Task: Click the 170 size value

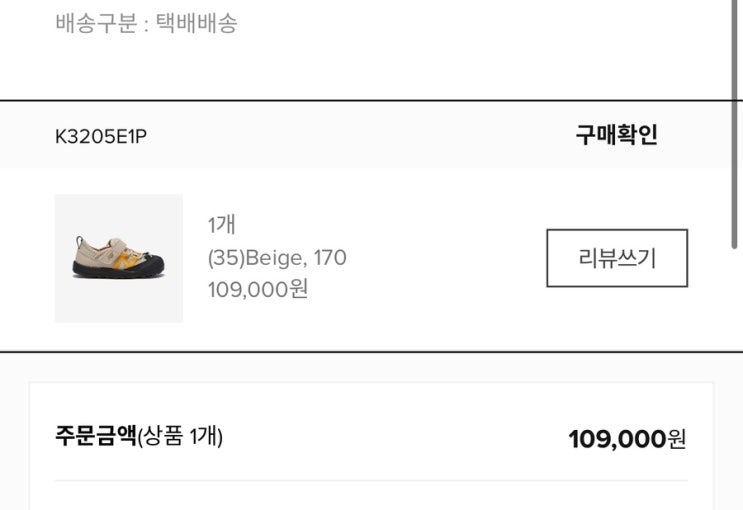Action: 330,258
